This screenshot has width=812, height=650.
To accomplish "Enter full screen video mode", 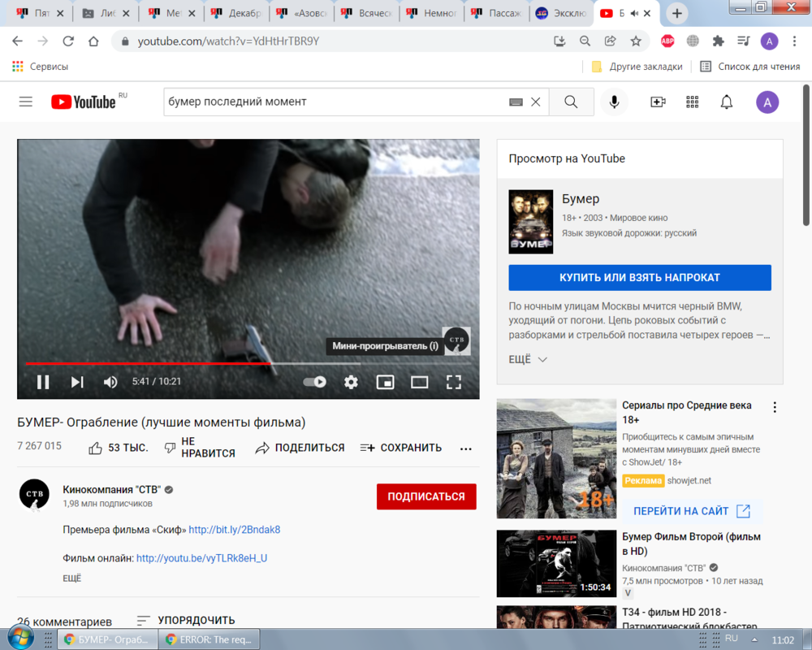I will [454, 382].
